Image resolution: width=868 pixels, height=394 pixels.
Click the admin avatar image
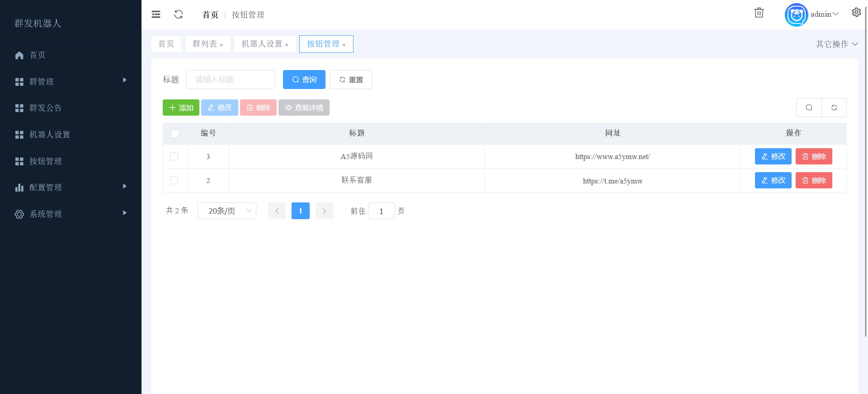[796, 15]
